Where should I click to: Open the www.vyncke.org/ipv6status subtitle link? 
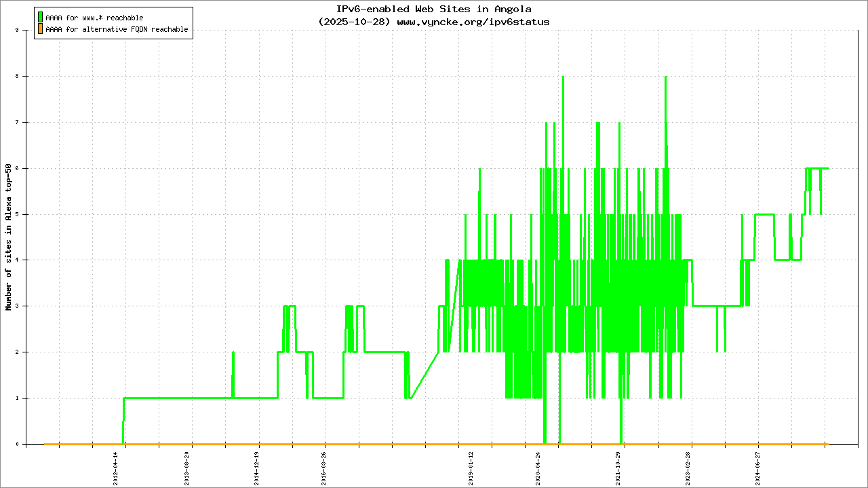pyautogui.click(x=473, y=22)
